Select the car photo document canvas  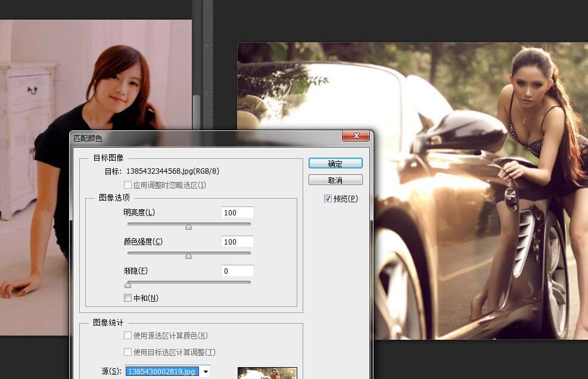pyautogui.click(x=477, y=238)
